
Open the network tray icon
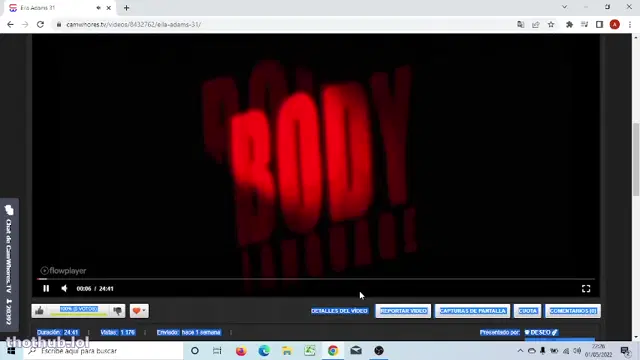[566, 351]
